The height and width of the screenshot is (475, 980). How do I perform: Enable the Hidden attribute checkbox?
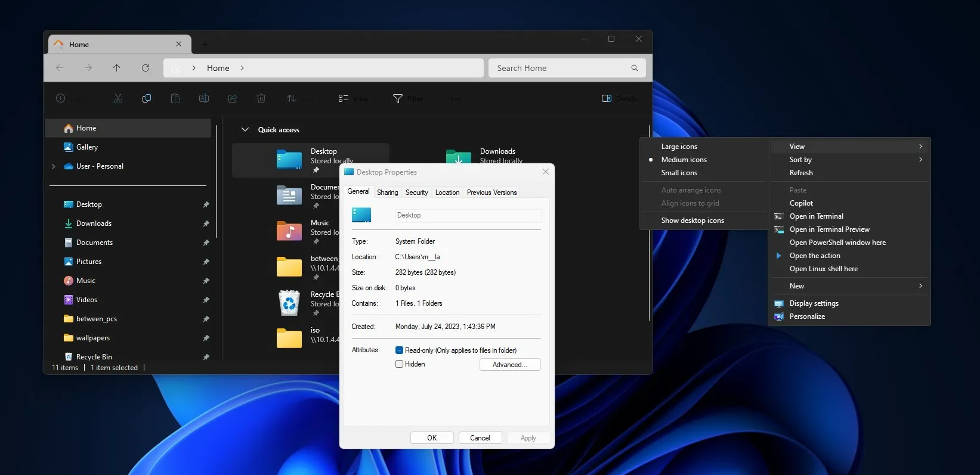point(400,364)
